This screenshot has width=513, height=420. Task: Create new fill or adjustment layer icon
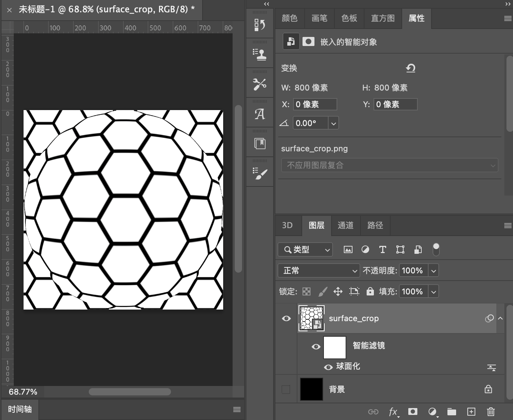click(433, 412)
